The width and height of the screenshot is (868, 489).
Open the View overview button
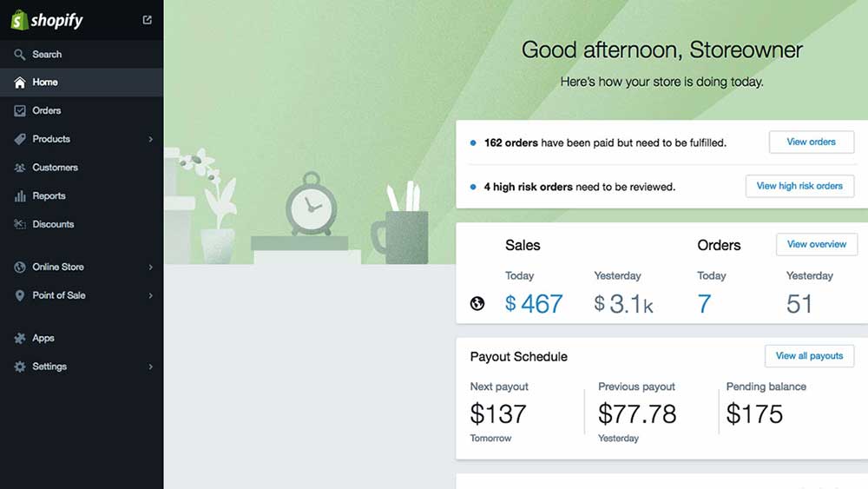(817, 244)
